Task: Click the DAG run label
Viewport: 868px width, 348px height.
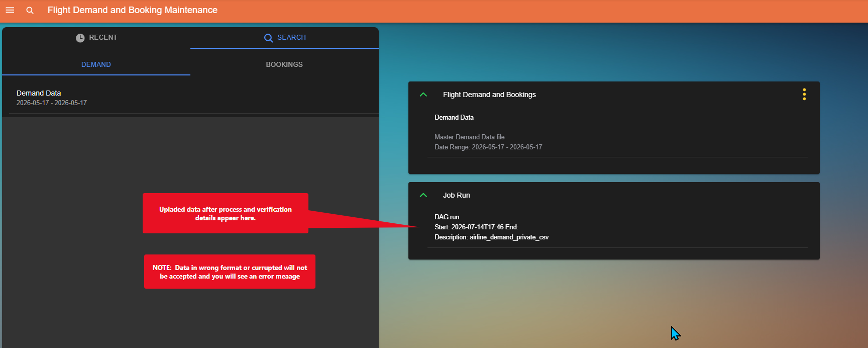Action: (x=447, y=217)
